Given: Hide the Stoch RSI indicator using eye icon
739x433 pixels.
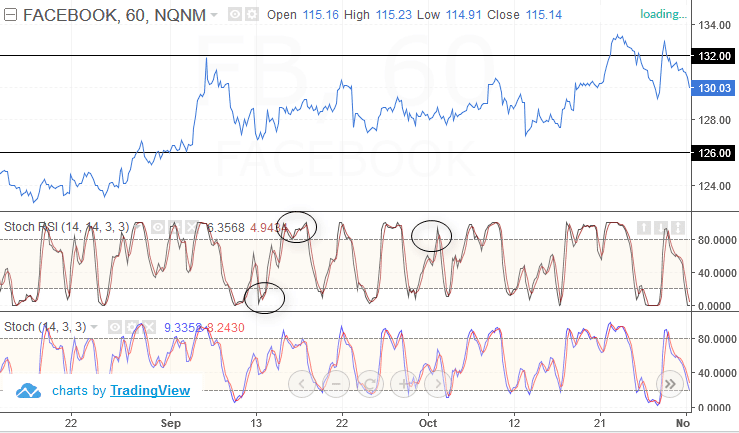Looking at the screenshot, I should point(157,227).
